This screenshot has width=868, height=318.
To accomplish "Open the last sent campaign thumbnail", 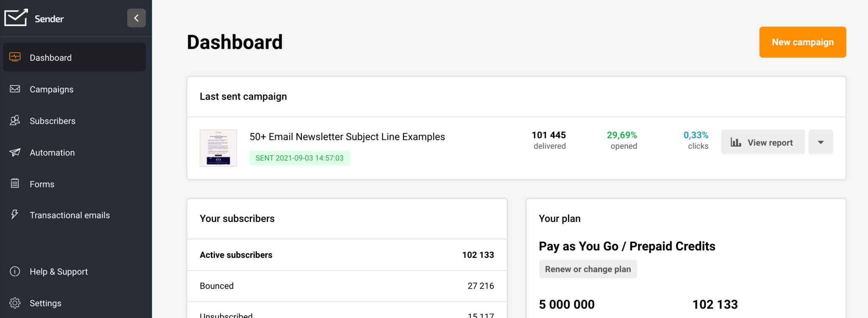I will coord(218,148).
